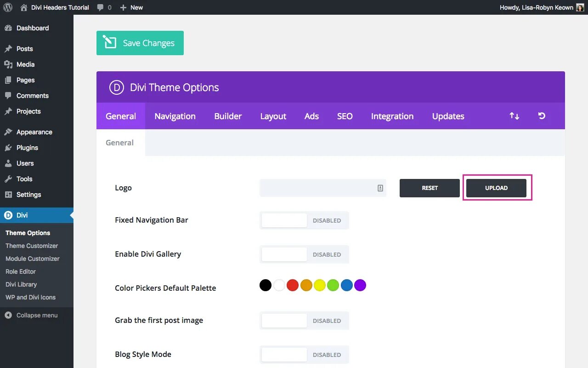Click the import/export arrows icon
588x368 pixels.
[x=514, y=116]
